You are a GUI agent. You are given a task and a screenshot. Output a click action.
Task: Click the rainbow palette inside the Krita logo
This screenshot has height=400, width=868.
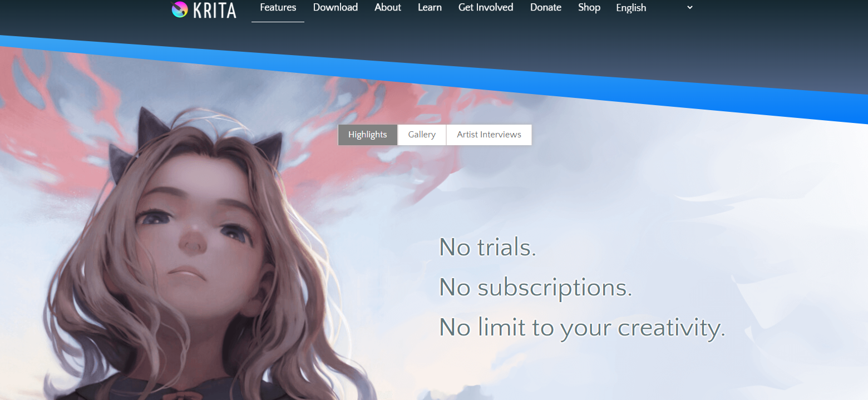coord(179,9)
